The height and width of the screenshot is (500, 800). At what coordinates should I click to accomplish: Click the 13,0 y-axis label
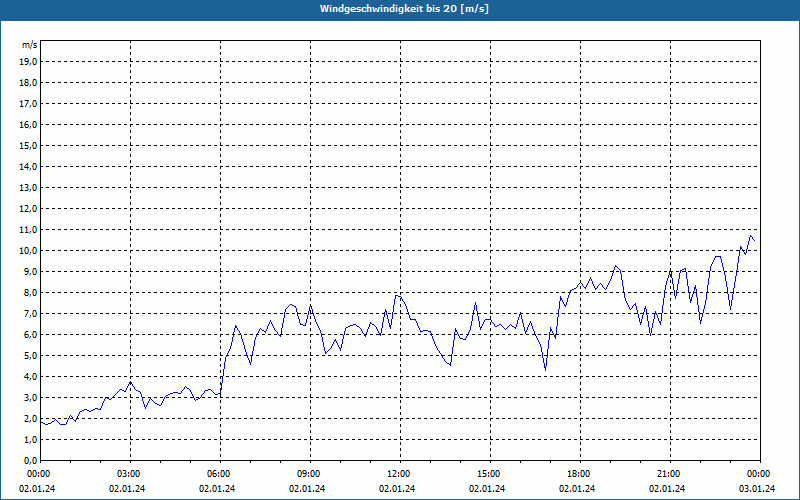click(x=28, y=188)
